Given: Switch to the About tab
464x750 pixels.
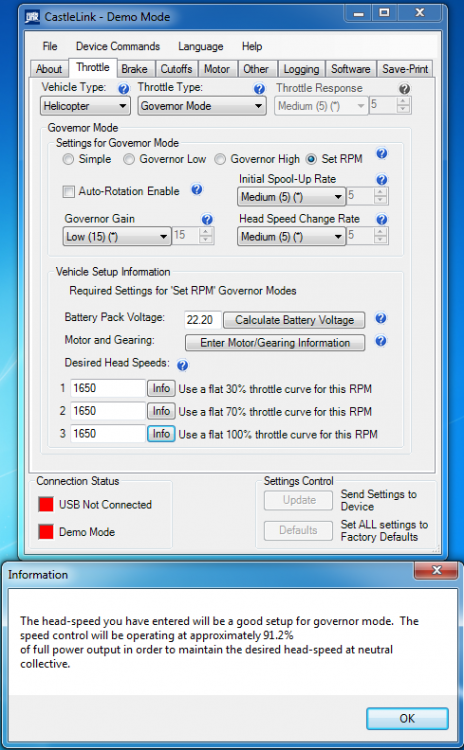Looking at the screenshot, I should 49,69.
